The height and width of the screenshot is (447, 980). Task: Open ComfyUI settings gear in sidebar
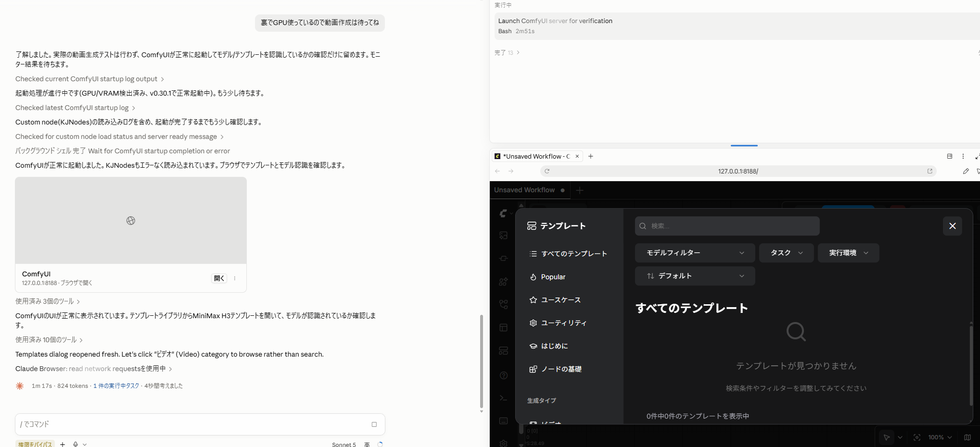[x=503, y=443]
